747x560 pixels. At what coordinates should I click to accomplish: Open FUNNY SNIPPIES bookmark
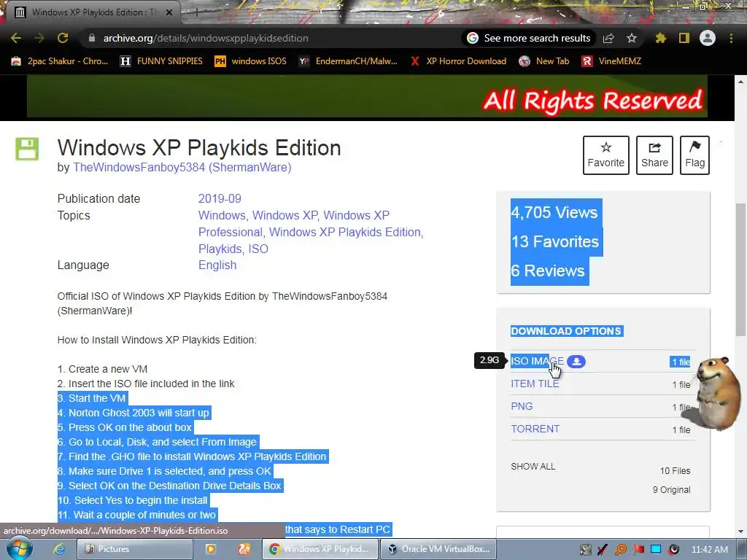161,61
